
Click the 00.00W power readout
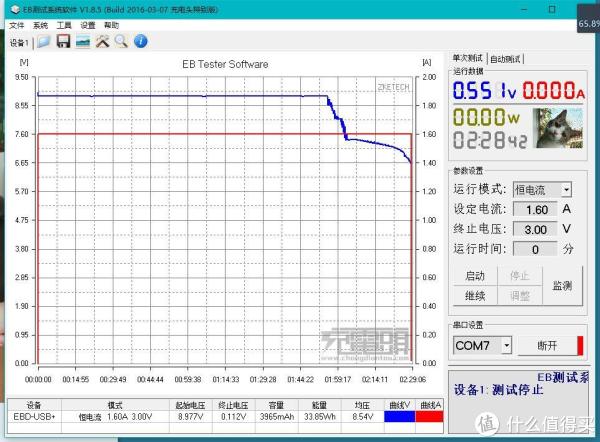pyautogui.click(x=486, y=117)
